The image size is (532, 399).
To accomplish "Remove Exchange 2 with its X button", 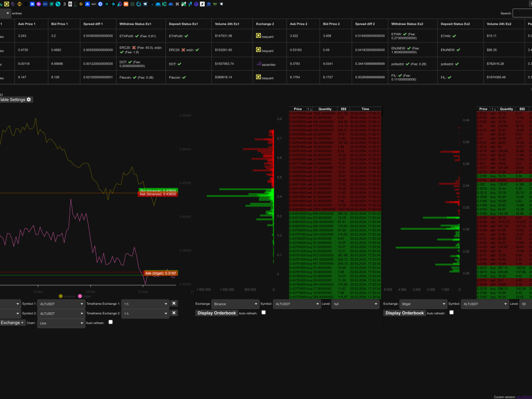I will tap(174, 313).
